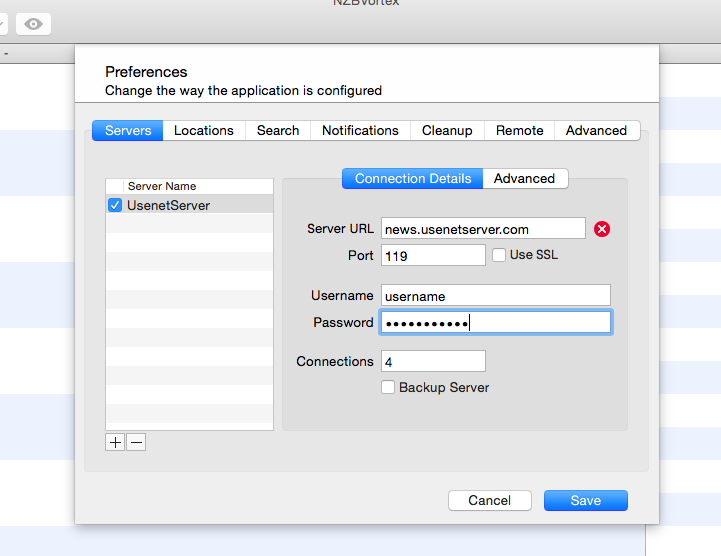The image size is (721, 556).
Task: Cancel the preferences dialog
Action: 490,500
